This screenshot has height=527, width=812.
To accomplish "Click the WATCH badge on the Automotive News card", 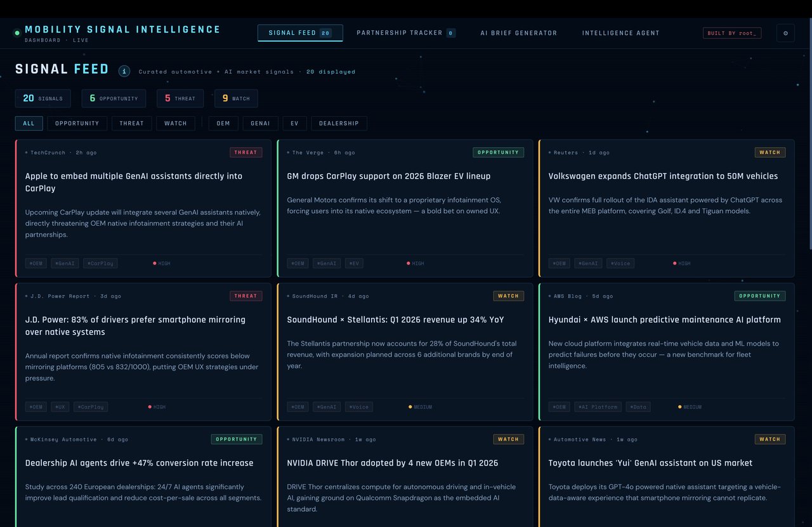I will 770,439.
